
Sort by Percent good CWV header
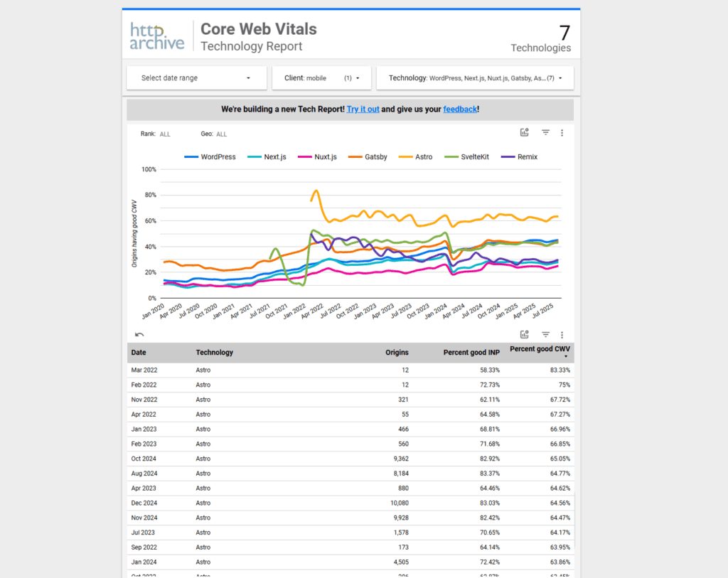tap(540, 349)
